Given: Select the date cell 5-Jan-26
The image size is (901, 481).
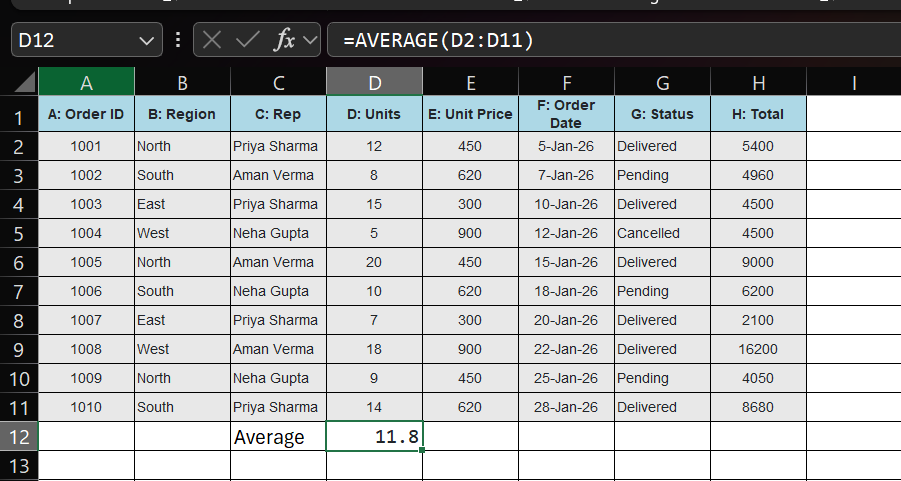Looking at the screenshot, I should [x=567, y=147].
